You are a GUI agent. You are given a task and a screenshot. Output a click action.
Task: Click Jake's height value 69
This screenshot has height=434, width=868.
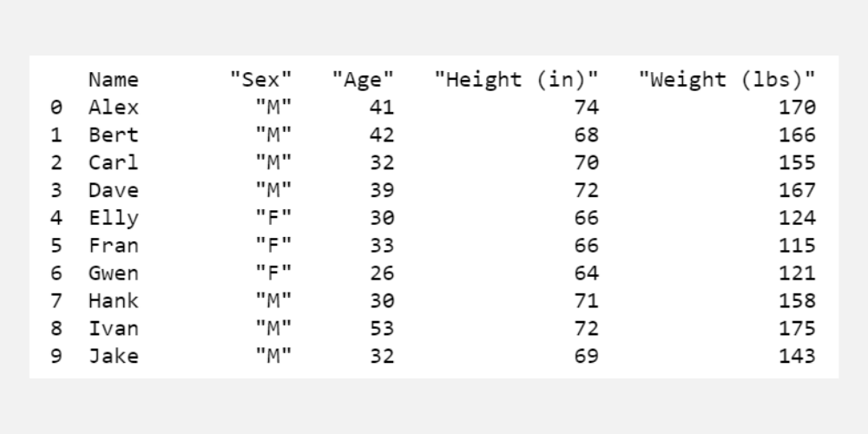pos(586,356)
